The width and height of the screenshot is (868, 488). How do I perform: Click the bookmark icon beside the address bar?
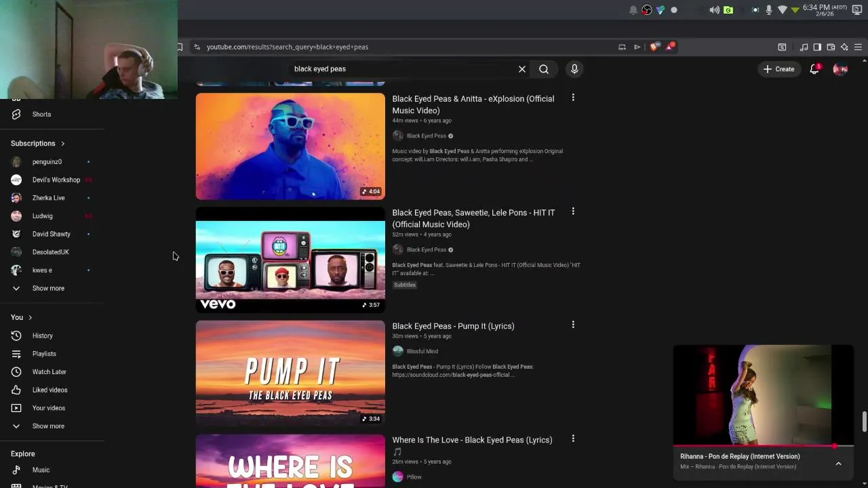click(180, 47)
